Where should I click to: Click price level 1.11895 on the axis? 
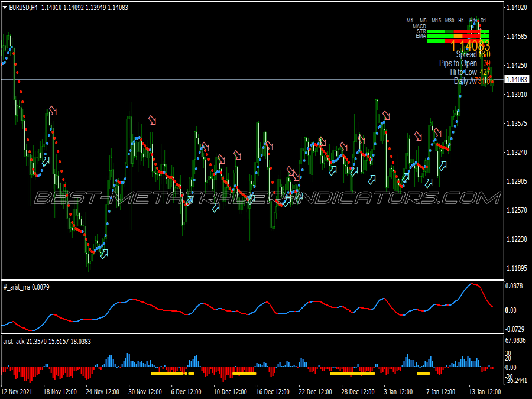click(x=517, y=268)
